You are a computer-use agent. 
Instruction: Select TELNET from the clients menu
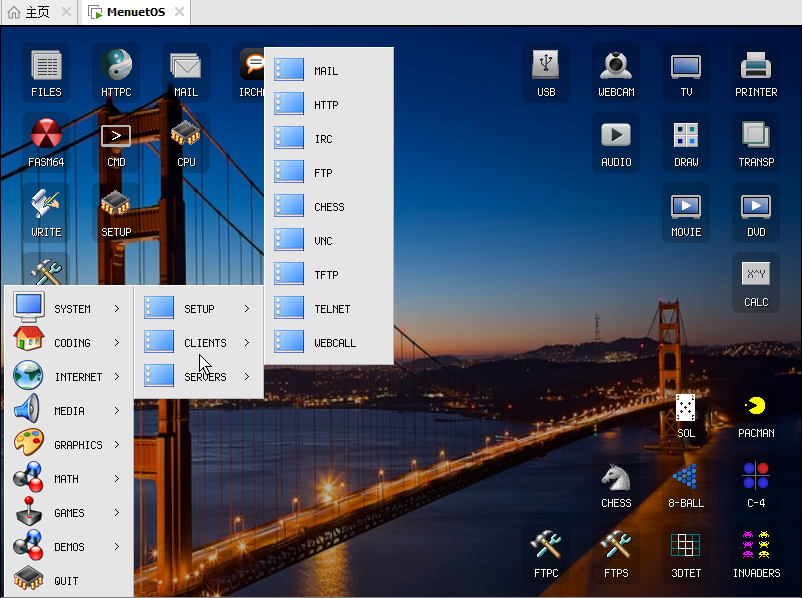pyautogui.click(x=330, y=309)
